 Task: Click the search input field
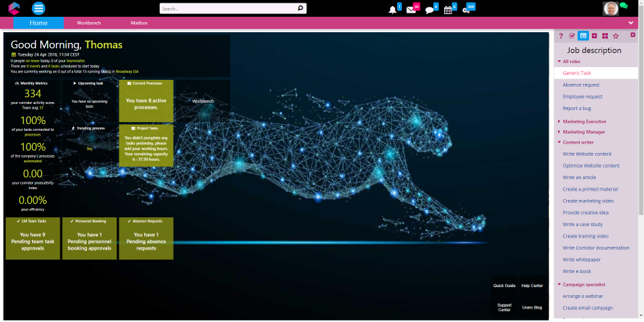point(228,9)
